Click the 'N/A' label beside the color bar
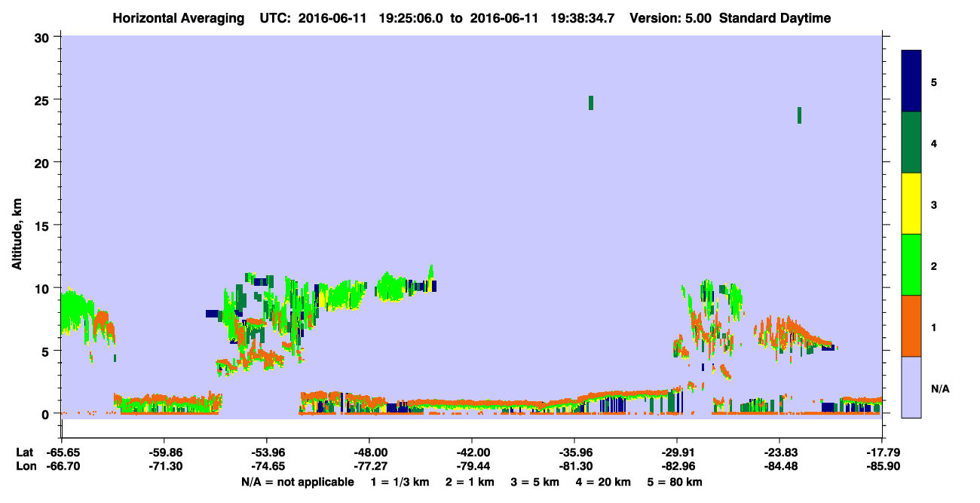The image size is (980, 503). coord(939,388)
